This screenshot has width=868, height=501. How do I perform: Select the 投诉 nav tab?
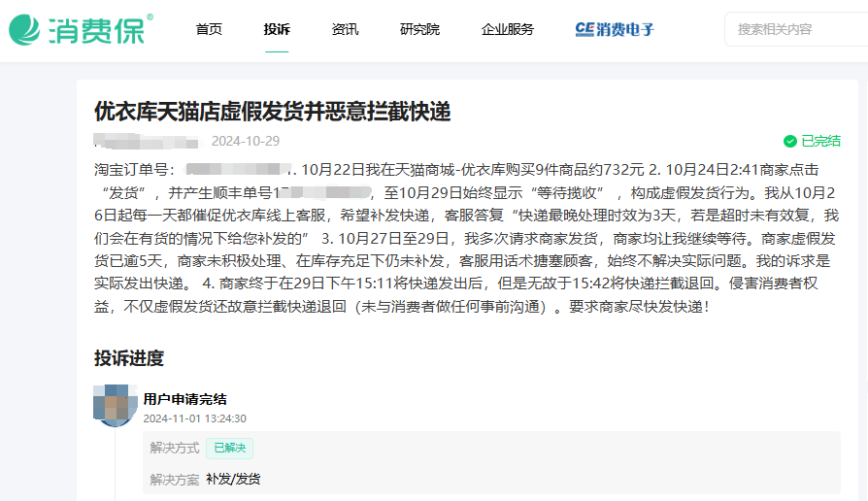click(x=277, y=29)
